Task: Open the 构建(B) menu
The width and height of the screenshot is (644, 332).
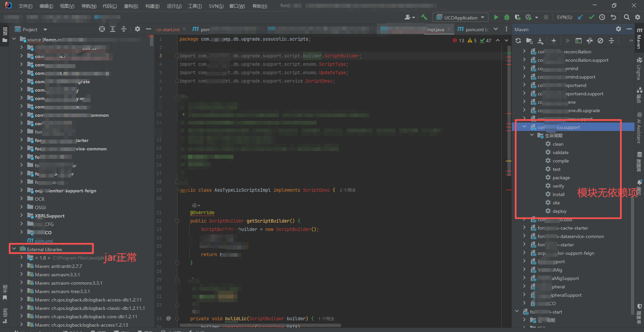Action: point(153,6)
